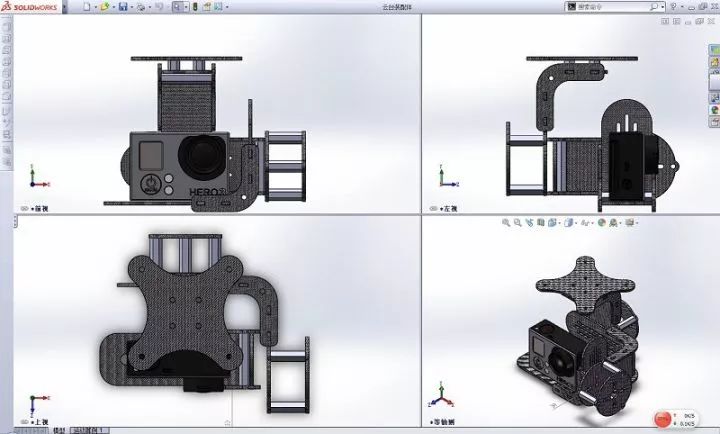Screen dimensions: 720x434
Task: Click the isometric view label
Action: [443, 422]
